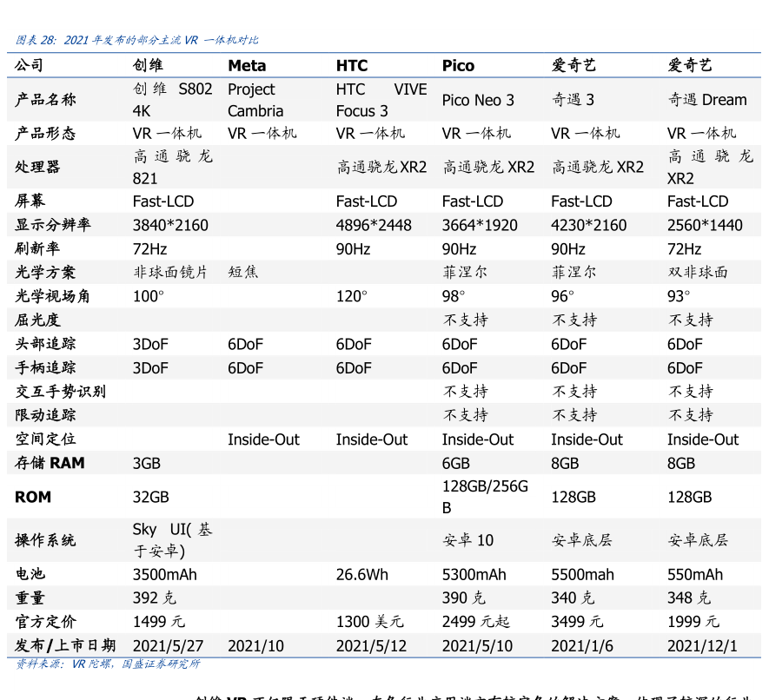Click release date '2021/10'
The height and width of the screenshot is (700, 769).
pyautogui.click(x=255, y=646)
